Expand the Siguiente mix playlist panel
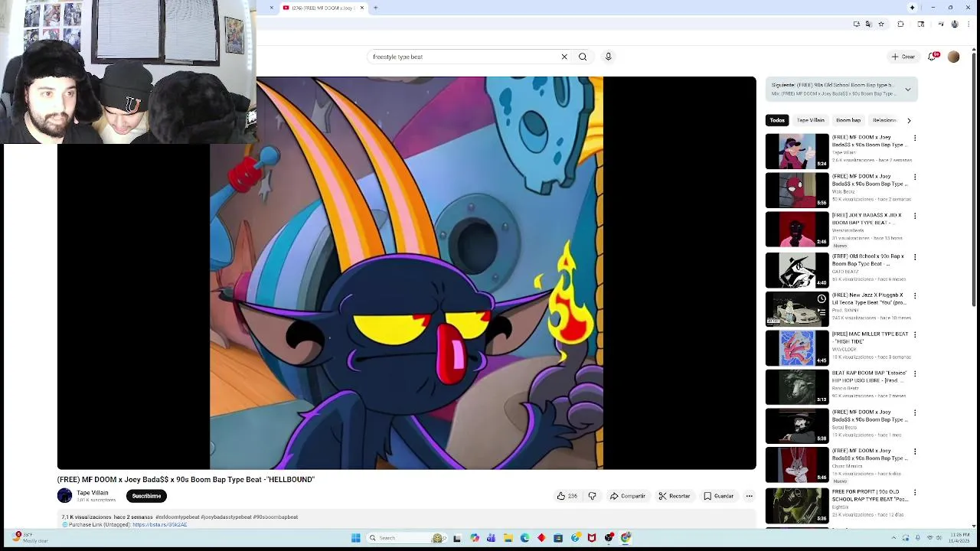Image resolution: width=980 pixels, height=551 pixels. tap(908, 90)
